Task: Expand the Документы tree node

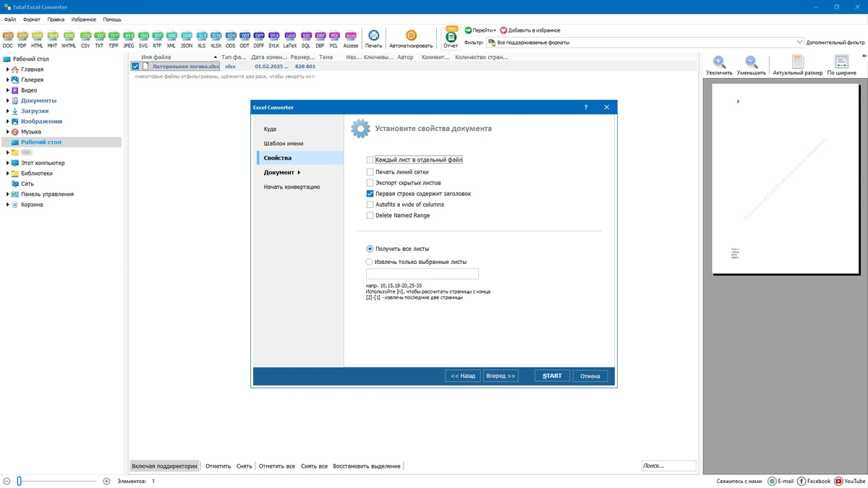Action: (x=7, y=100)
